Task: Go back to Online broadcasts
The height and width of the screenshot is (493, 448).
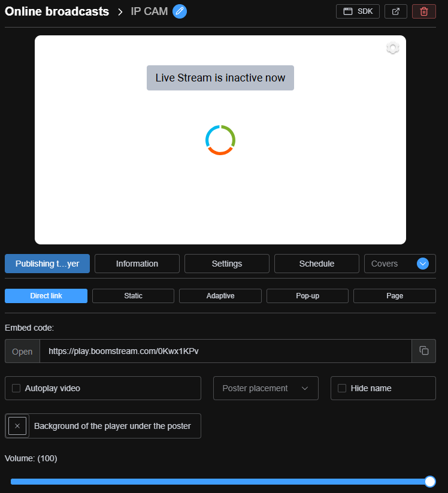Action: tap(57, 11)
